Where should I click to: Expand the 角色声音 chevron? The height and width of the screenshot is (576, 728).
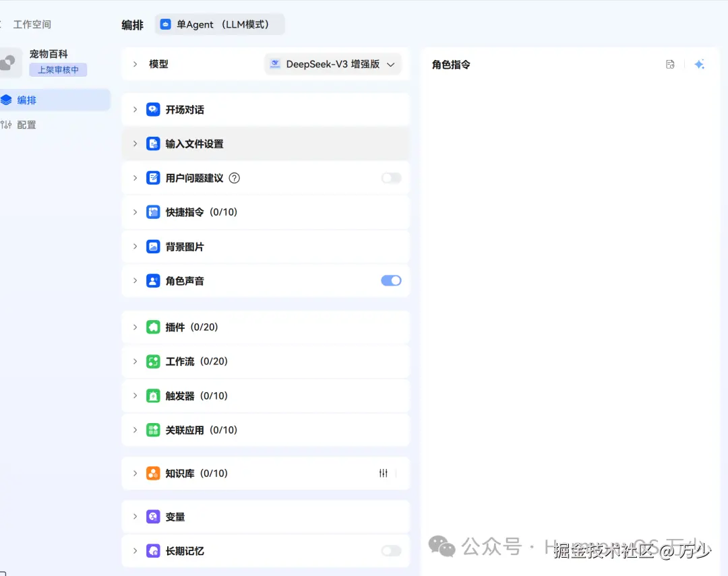coord(135,281)
